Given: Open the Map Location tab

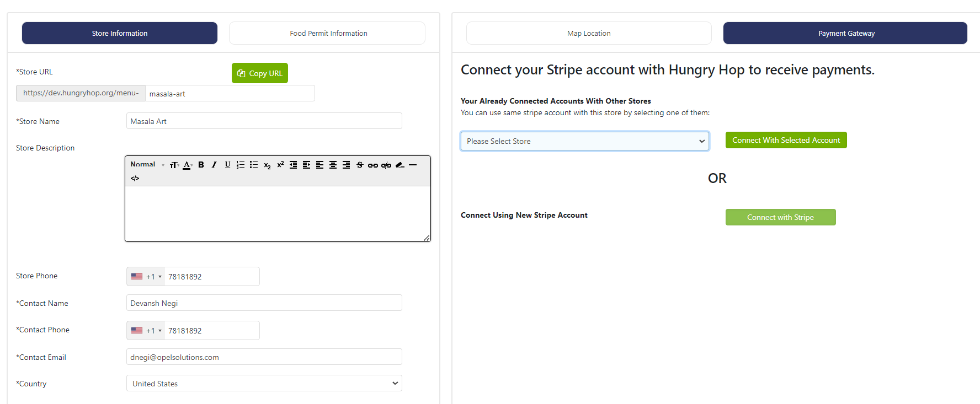Looking at the screenshot, I should 588,34.
